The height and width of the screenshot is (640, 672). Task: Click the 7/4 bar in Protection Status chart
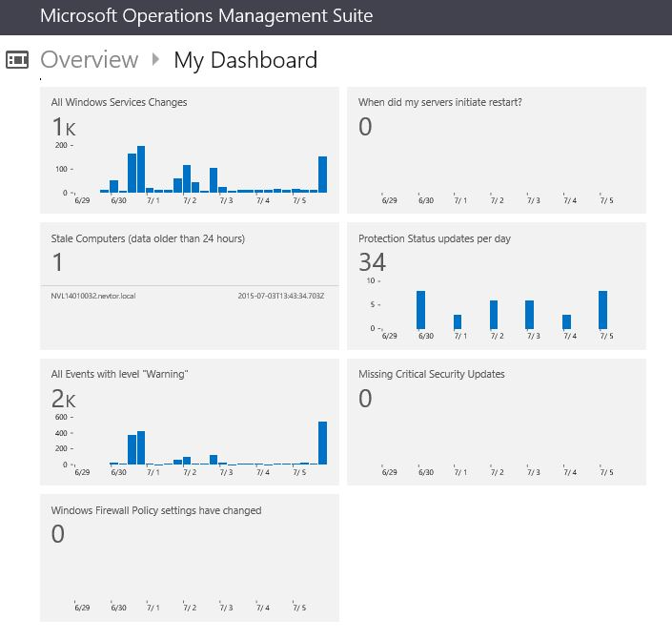pyautogui.click(x=566, y=321)
